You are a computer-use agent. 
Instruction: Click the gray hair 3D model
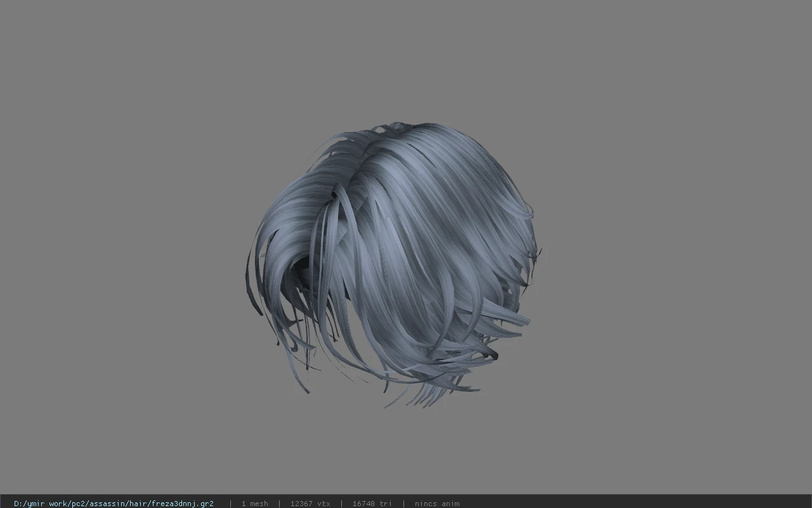pos(392,264)
